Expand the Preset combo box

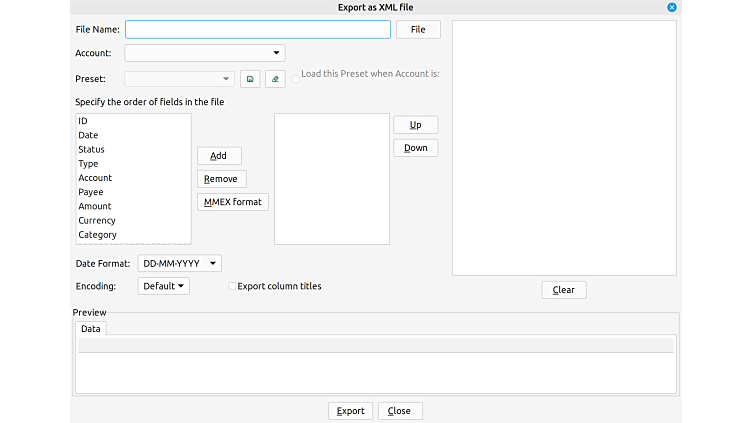[x=180, y=79]
